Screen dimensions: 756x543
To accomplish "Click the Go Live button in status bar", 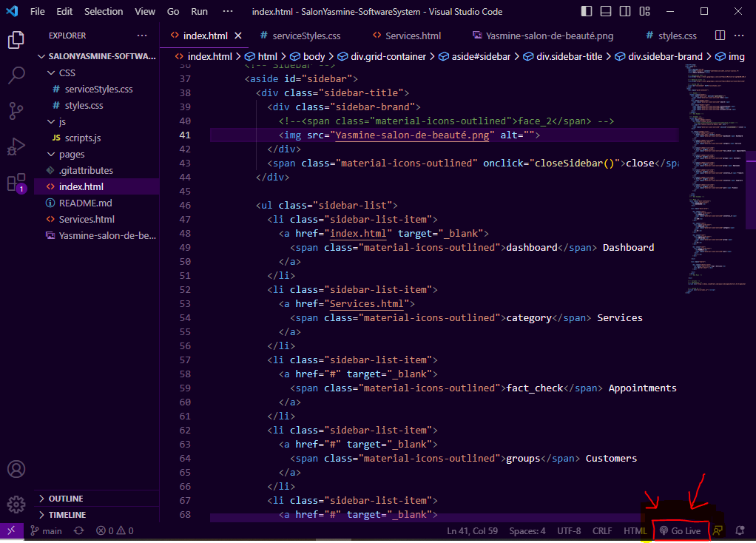I will coord(680,530).
